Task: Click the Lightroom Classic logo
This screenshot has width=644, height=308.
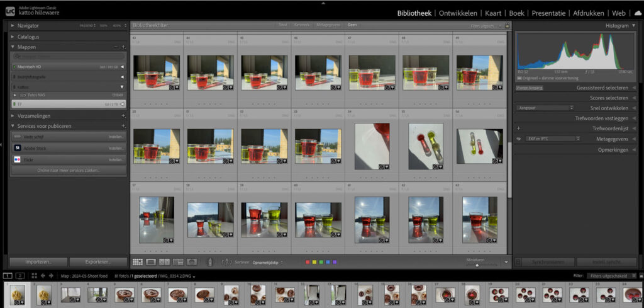Action: [x=10, y=11]
